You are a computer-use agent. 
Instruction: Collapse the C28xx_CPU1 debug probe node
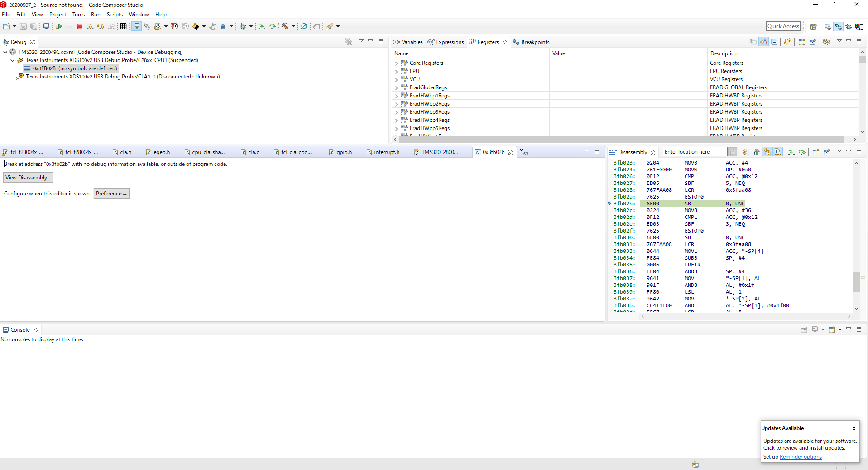13,60
